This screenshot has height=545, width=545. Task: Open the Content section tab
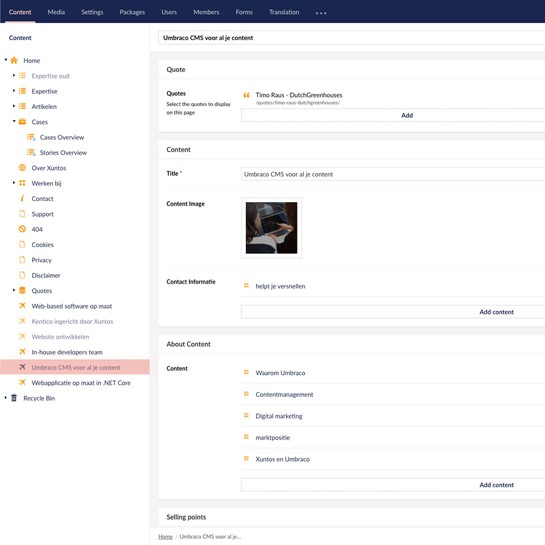coord(20,12)
